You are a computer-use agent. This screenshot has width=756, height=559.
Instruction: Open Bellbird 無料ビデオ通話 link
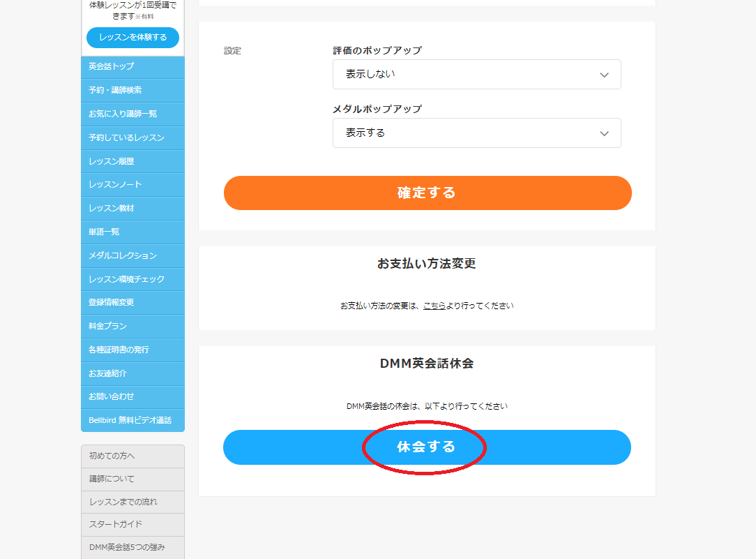coord(132,420)
